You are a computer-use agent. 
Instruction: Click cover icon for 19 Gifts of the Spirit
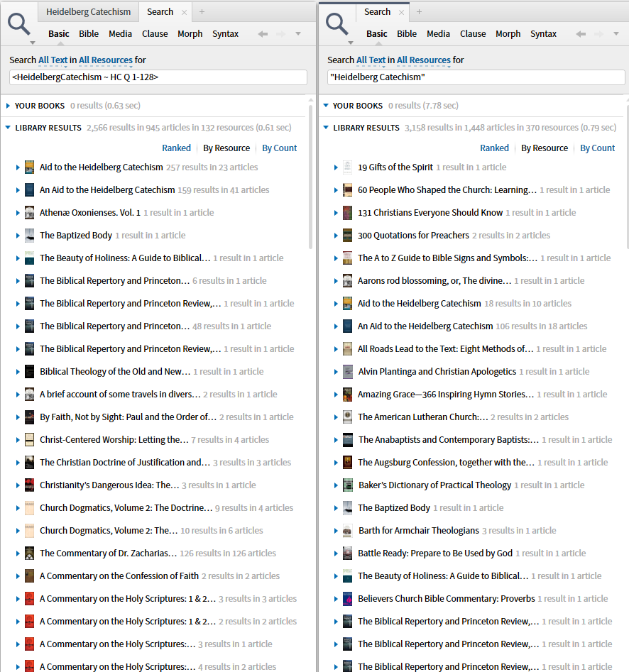(x=347, y=167)
